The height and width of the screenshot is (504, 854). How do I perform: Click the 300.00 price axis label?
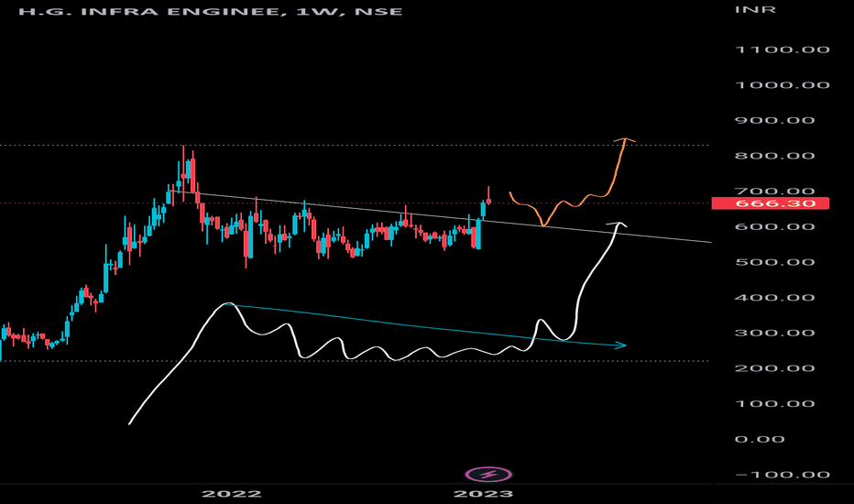click(x=775, y=333)
